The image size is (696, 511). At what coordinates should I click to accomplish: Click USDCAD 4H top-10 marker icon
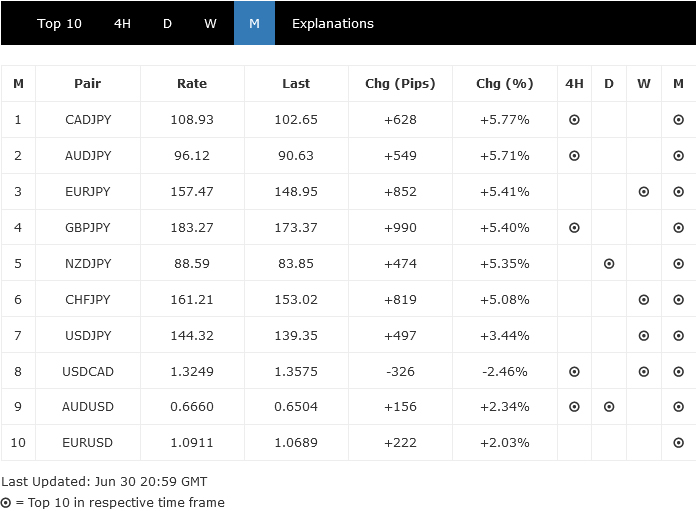574,372
